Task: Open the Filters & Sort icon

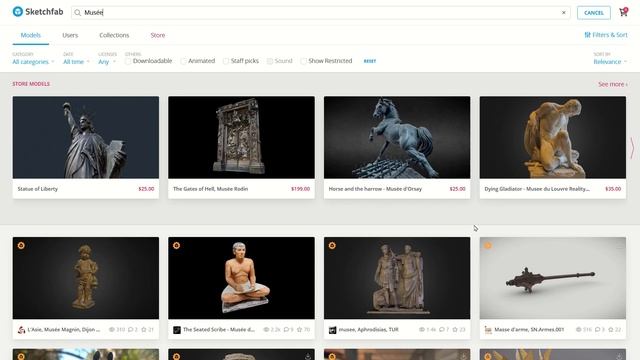Action: [587, 35]
